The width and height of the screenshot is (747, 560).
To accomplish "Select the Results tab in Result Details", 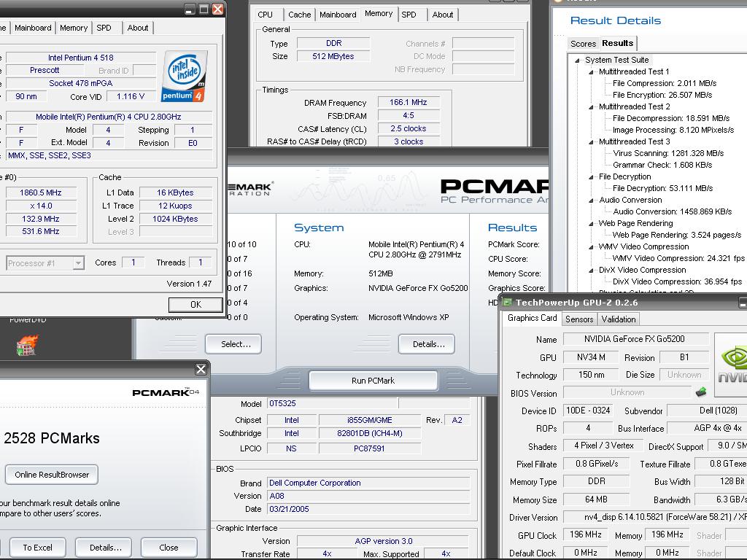I will [x=618, y=43].
